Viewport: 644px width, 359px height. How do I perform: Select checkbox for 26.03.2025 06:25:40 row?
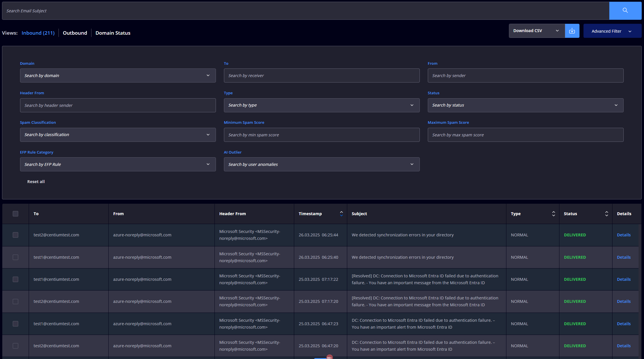tap(15, 257)
